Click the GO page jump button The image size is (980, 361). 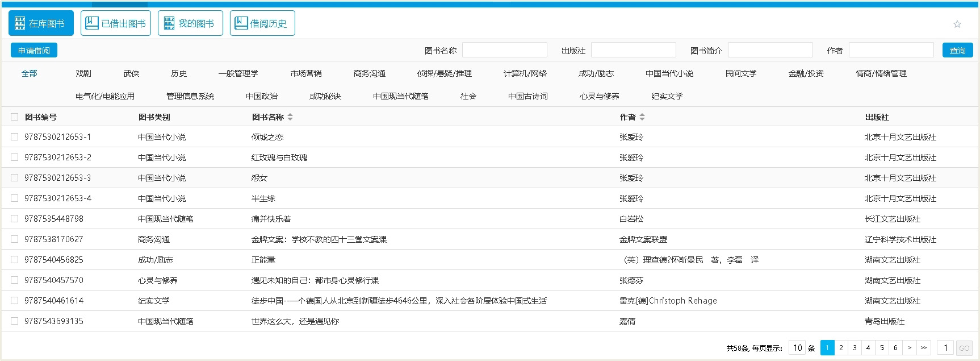964,348
